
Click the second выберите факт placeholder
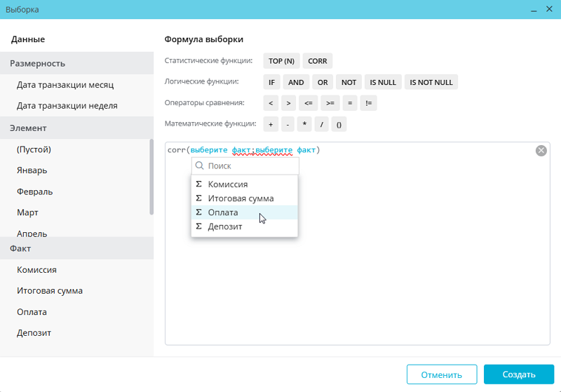coord(287,150)
